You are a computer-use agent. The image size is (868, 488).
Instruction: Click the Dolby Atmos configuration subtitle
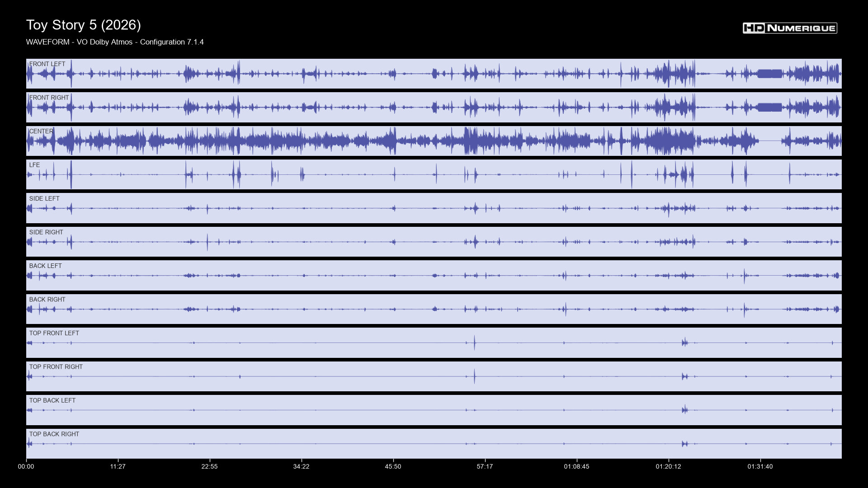click(x=115, y=42)
